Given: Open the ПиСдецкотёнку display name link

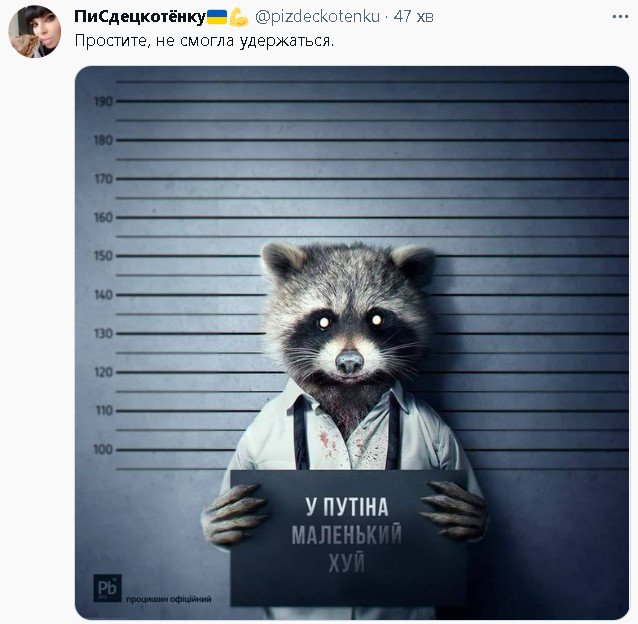Looking at the screenshot, I should pos(139,17).
